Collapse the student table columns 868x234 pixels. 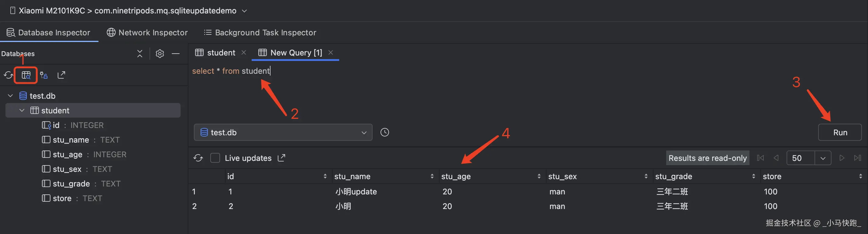(x=22, y=110)
